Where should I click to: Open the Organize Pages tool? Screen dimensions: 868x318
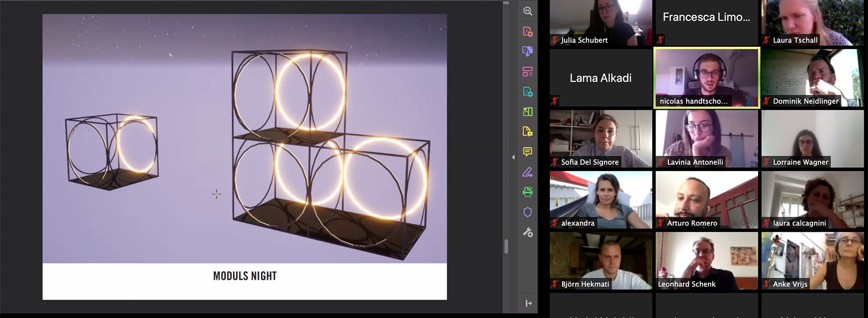528,72
